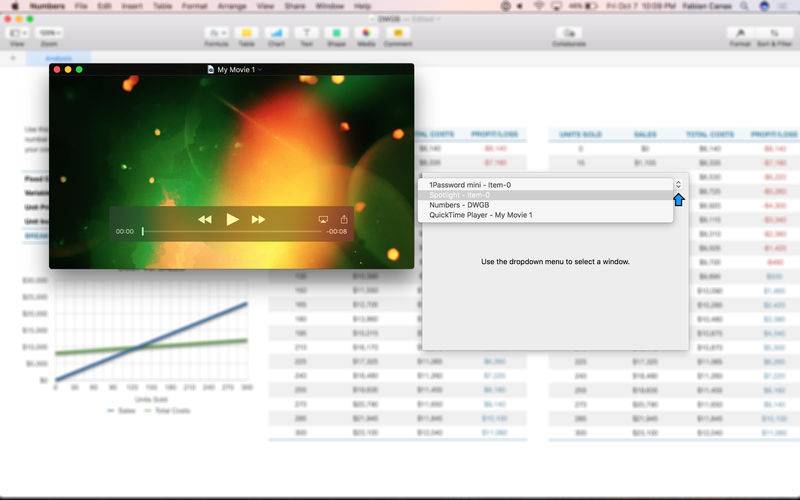Play the My Movie 1 video

tap(232, 219)
